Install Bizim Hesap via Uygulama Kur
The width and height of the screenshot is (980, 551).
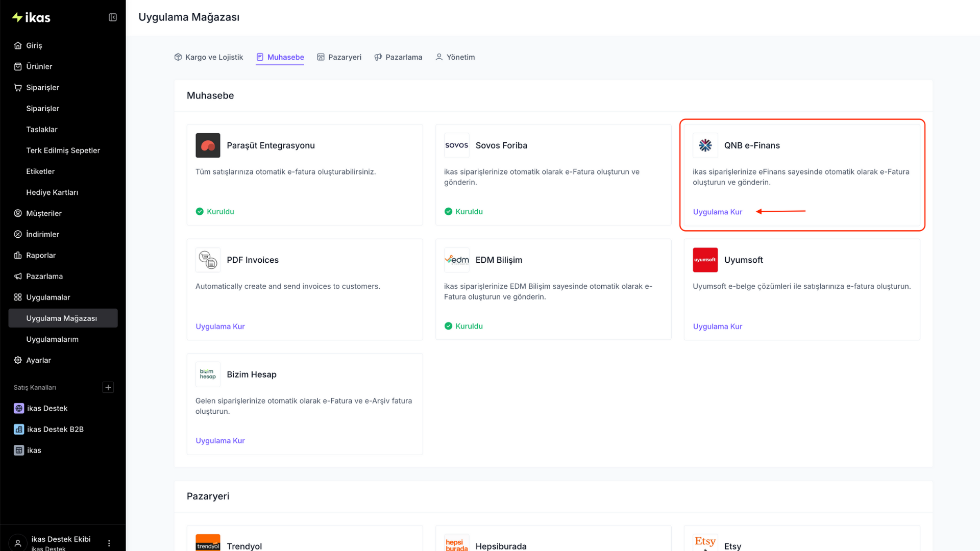point(220,441)
